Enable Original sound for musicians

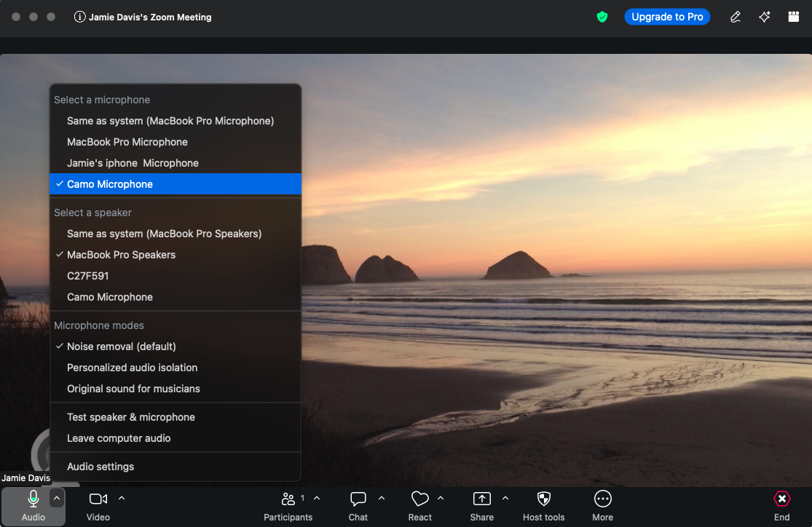pos(133,389)
